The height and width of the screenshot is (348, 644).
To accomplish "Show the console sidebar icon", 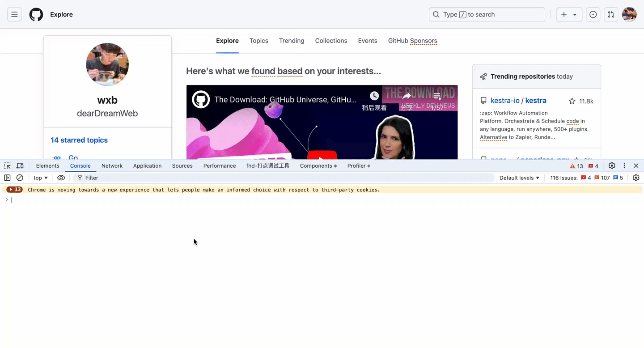I will [x=7, y=178].
